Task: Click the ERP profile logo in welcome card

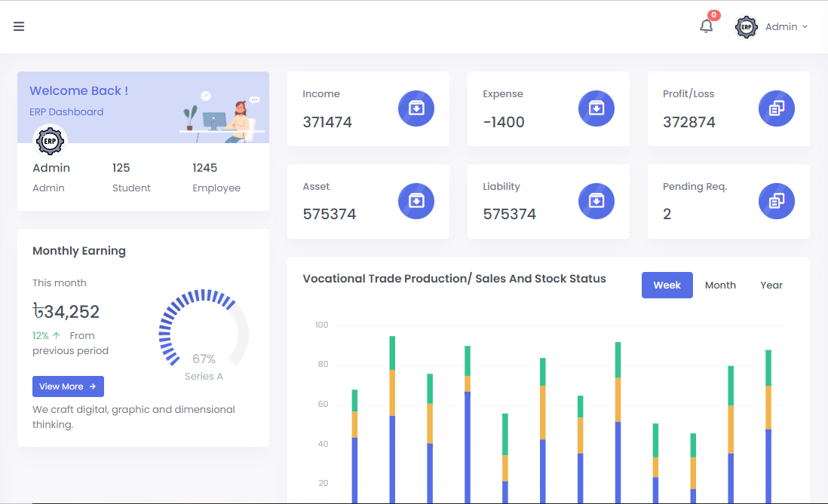Action: [x=51, y=141]
